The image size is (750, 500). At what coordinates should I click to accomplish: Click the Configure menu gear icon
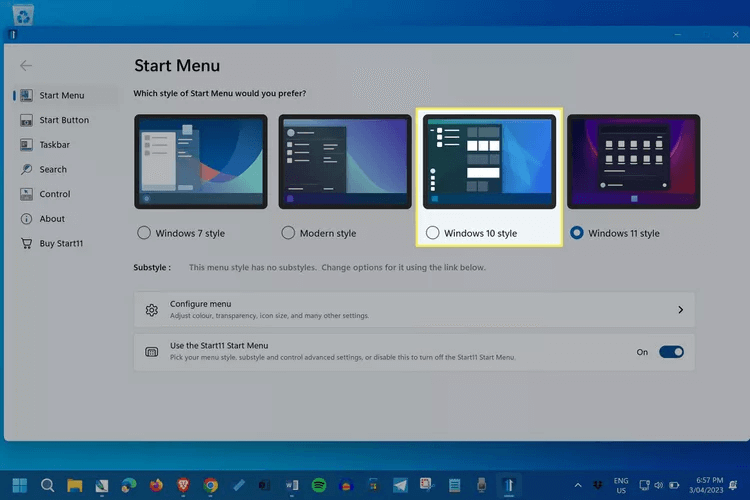click(x=152, y=310)
